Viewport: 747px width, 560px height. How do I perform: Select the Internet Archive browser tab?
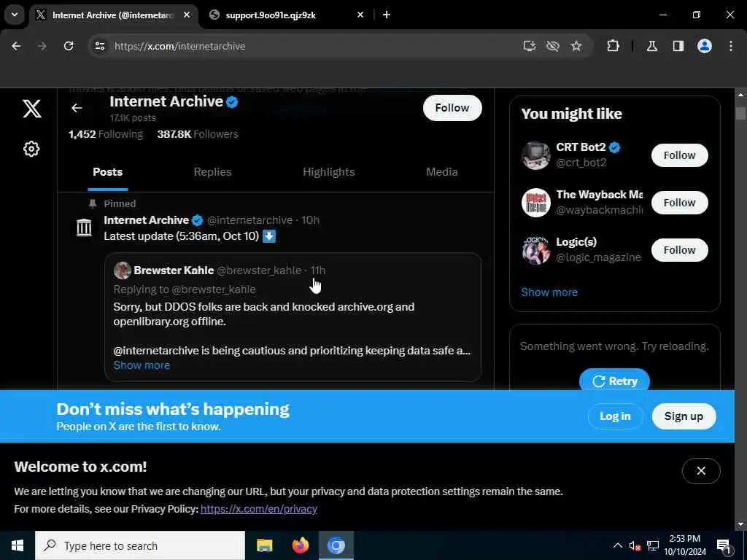[115, 15]
